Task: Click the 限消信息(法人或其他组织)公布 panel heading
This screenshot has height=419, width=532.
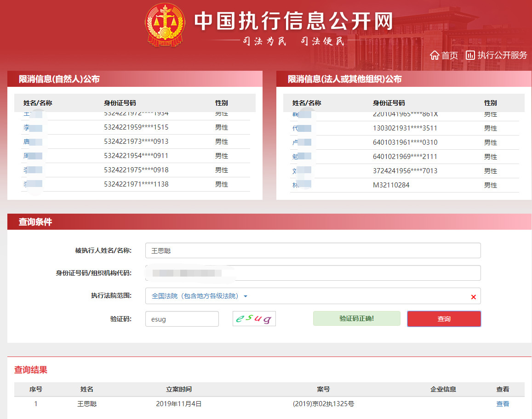Action: pyautogui.click(x=345, y=79)
